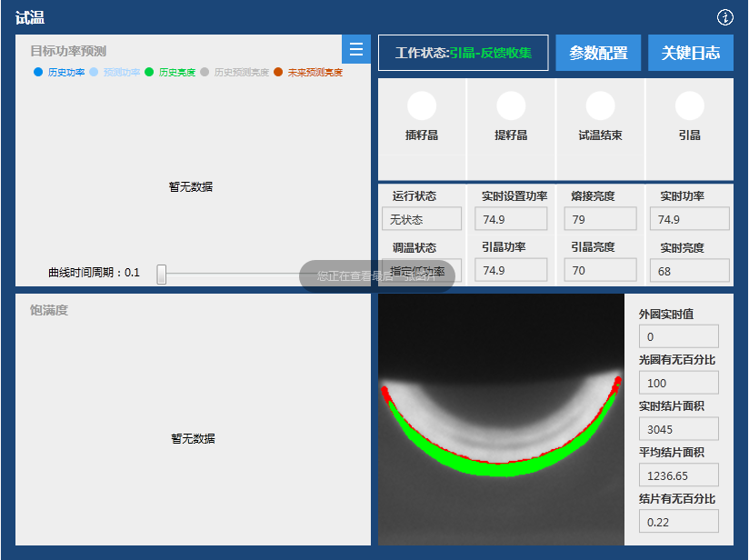This screenshot has height=560, width=749.
Task: Toggle 历史亮度 legend series
Action: tap(171, 72)
